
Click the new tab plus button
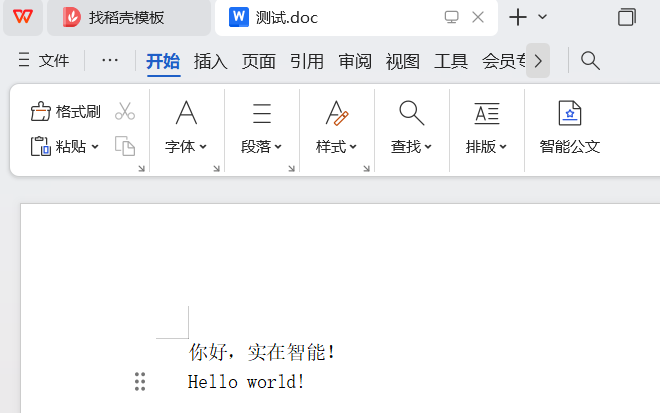pyautogui.click(x=518, y=17)
